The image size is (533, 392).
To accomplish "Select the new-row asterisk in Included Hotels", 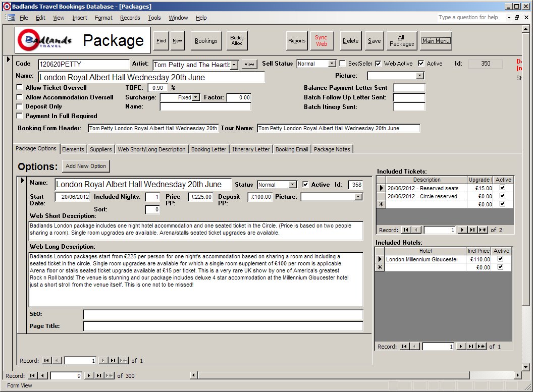I will pos(380,267).
